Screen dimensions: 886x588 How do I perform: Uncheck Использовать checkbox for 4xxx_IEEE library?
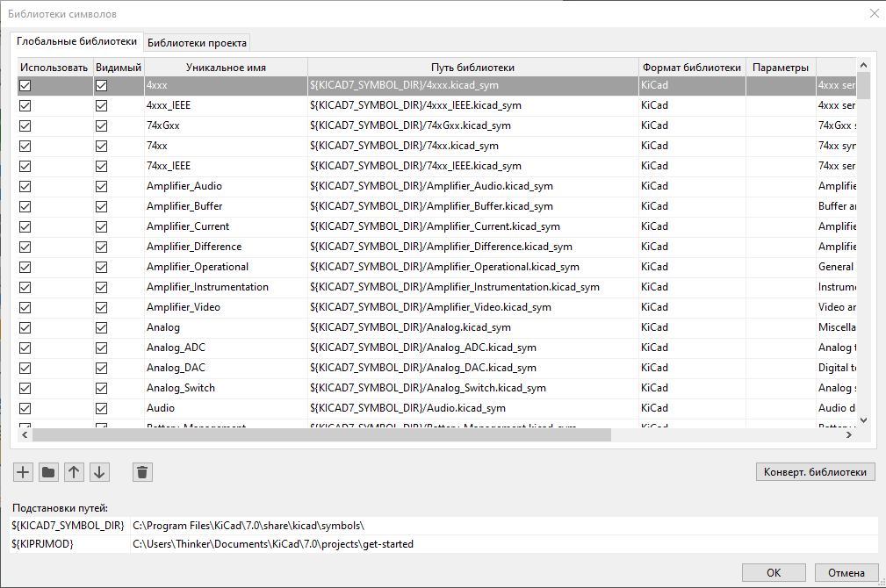25,105
